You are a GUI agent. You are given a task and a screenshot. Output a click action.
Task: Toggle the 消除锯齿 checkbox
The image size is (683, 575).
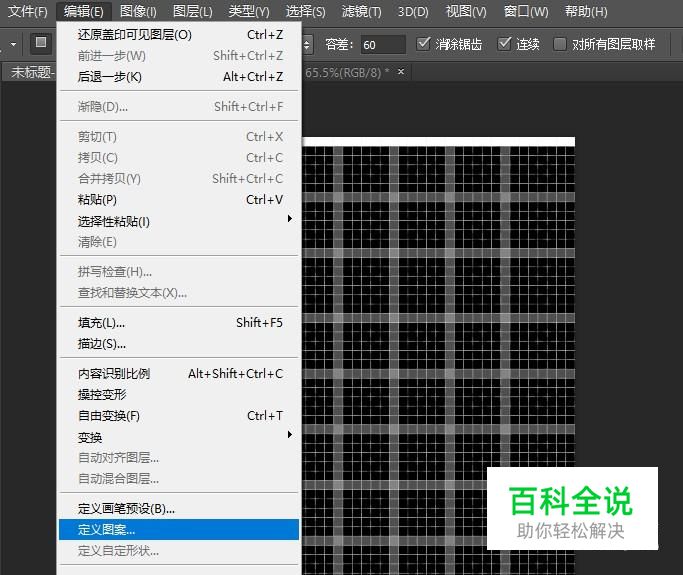[x=423, y=44]
